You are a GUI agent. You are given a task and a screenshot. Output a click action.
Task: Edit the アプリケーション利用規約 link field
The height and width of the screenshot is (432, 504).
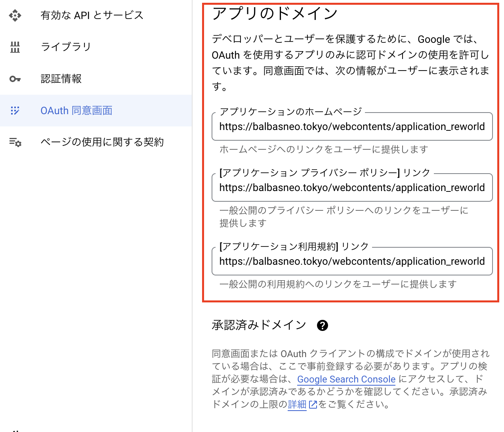tap(352, 261)
